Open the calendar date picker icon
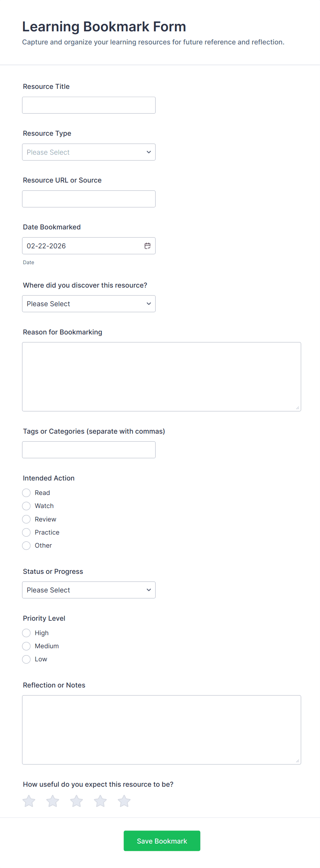This screenshot has height=868, width=320. 147,246
